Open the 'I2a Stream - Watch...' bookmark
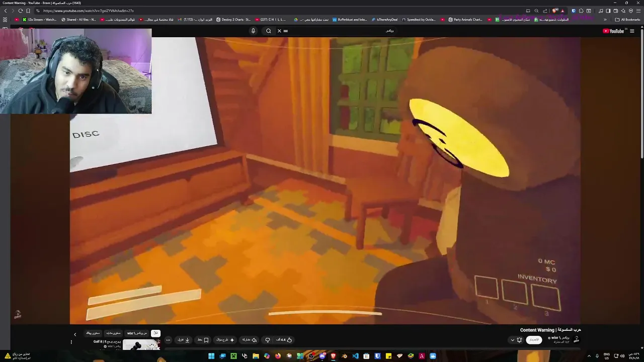 point(40,20)
